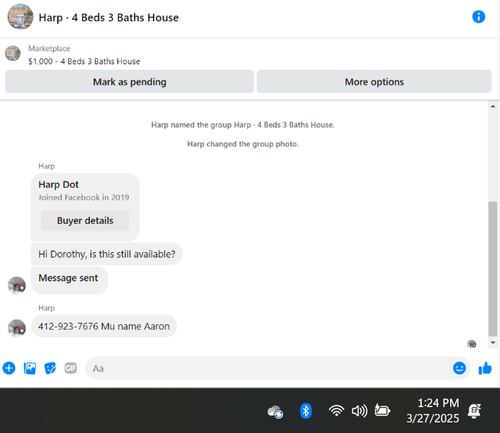Click the seen-receipt mini avatar

pos(471,344)
